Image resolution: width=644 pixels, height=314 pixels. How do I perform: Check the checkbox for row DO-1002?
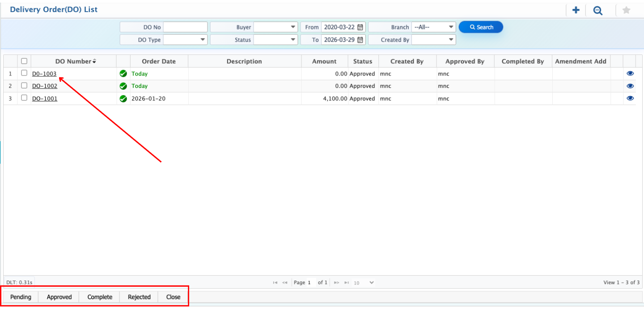click(24, 85)
